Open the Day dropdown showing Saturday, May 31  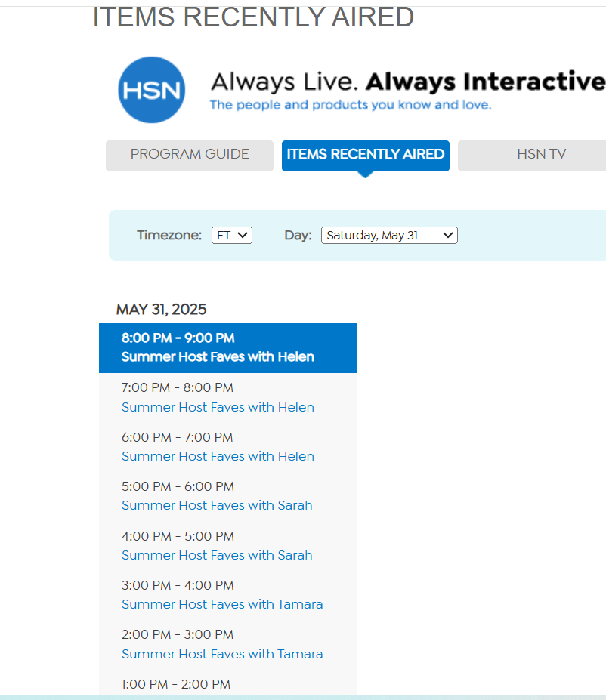tap(388, 235)
